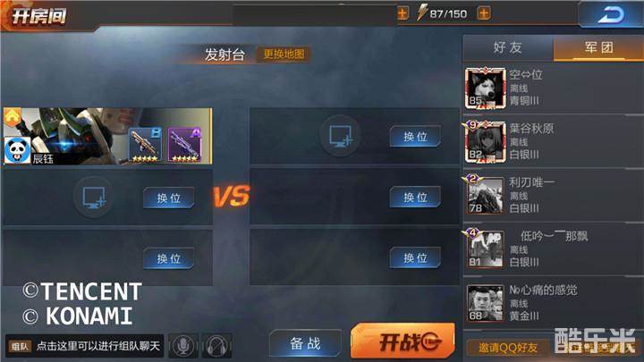Click the orange home icon on player card

point(13,118)
